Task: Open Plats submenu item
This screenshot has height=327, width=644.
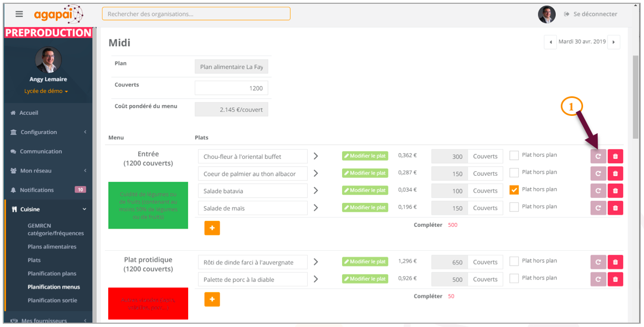Action: (x=34, y=260)
